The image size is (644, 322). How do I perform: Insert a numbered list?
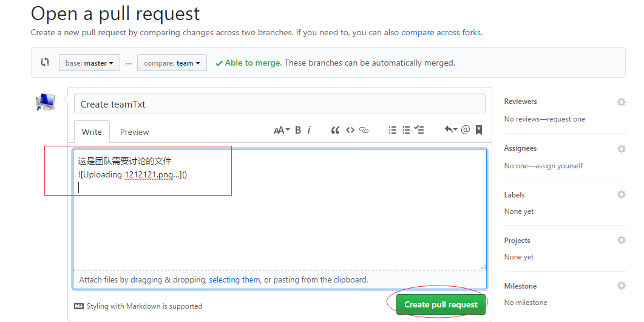click(406, 131)
